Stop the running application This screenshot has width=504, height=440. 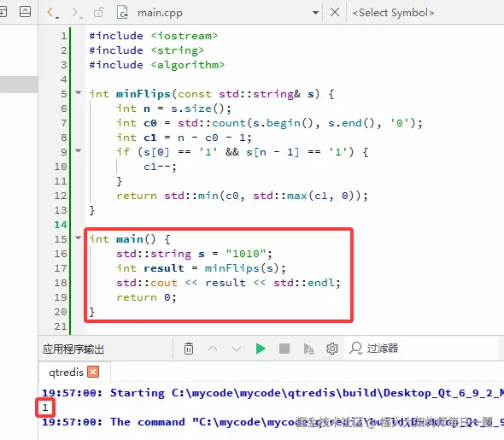(284, 349)
